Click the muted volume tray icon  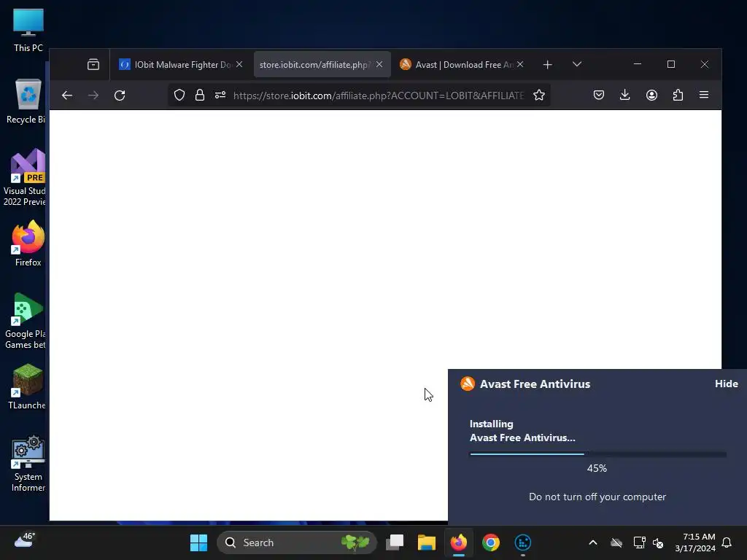658,542
